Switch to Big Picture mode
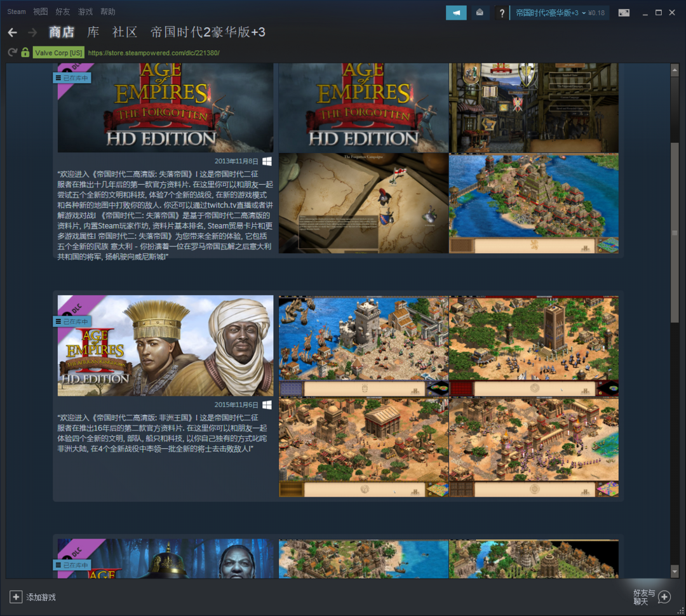The image size is (686, 616). pyautogui.click(x=624, y=13)
